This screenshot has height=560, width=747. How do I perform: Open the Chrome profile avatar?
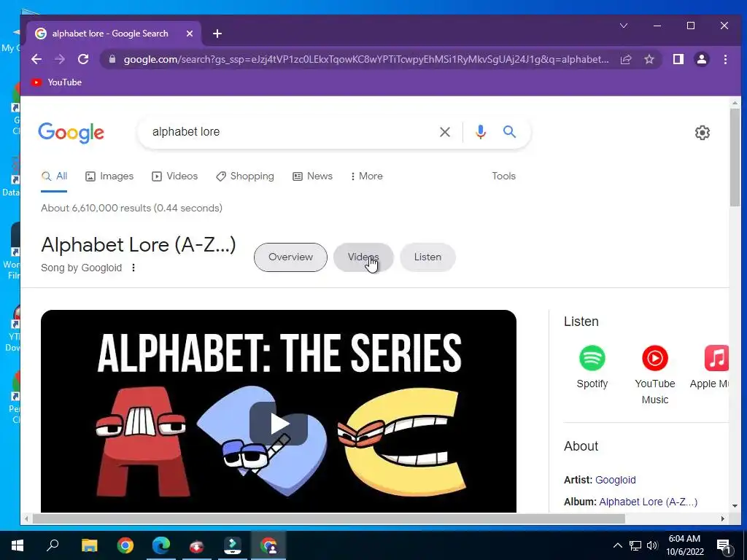[x=702, y=59]
